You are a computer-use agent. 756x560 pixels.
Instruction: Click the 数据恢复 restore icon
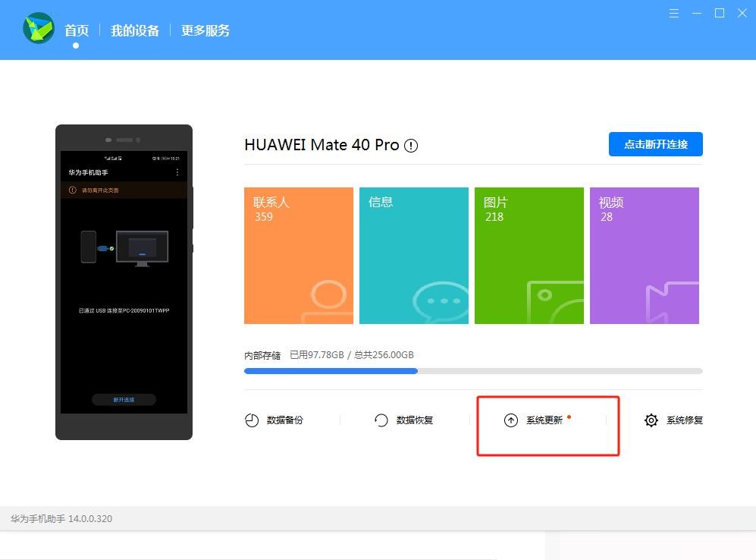(381, 420)
